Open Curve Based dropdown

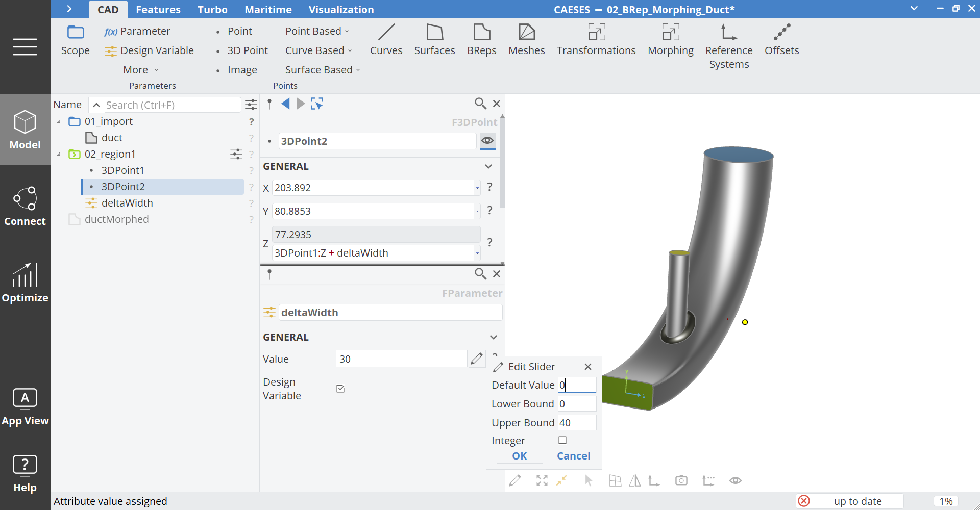pyautogui.click(x=318, y=50)
